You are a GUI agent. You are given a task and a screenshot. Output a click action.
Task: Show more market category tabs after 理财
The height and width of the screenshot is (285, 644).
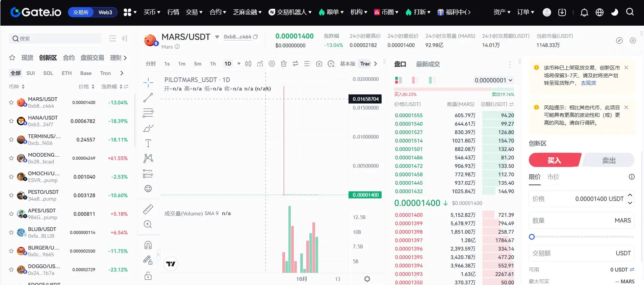click(x=125, y=58)
